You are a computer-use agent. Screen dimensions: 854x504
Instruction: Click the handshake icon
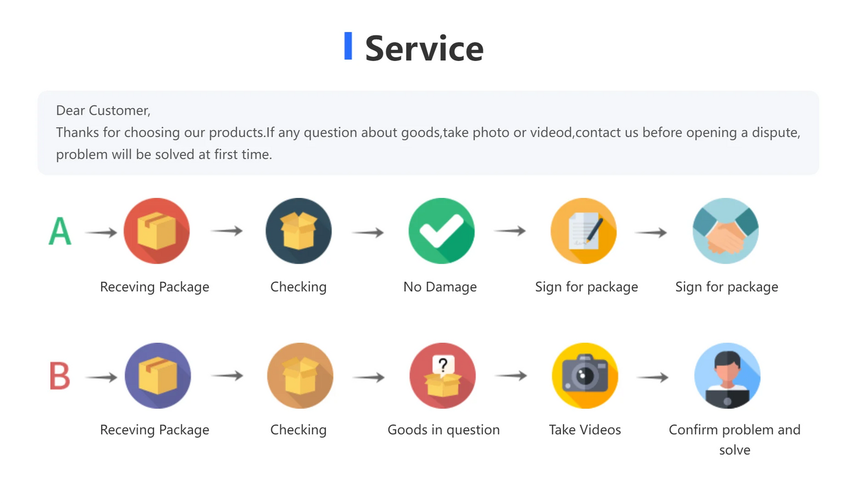coord(726,231)
